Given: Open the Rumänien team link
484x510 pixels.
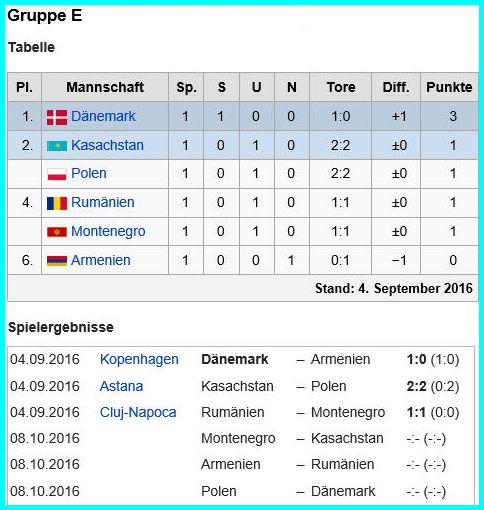Looking at the screenshot, I should pyautogui.click(x=103, y=202).
